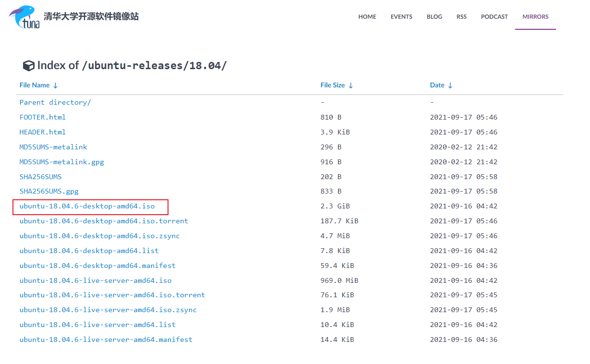The image size is (590, 364).
Task: Click the 清华大学开源软件镜像站 site title
Action: [x=91, y=16]
